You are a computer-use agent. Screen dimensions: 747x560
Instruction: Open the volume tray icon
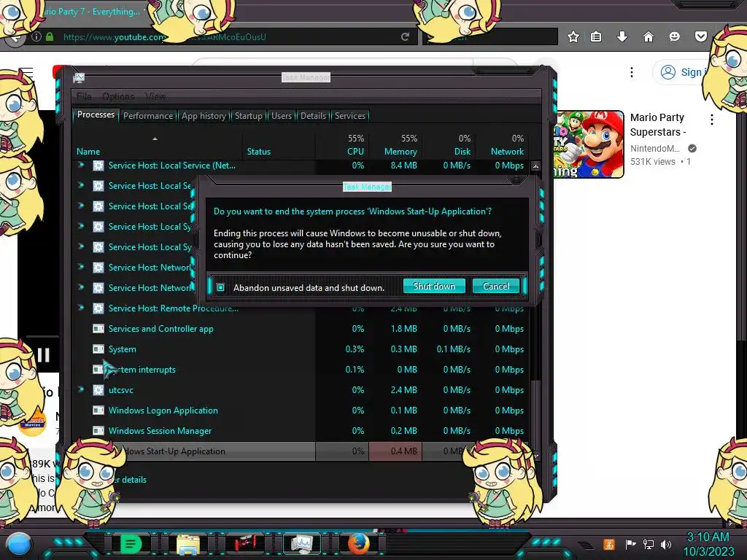pyautogui.click(x=666, y=544)
